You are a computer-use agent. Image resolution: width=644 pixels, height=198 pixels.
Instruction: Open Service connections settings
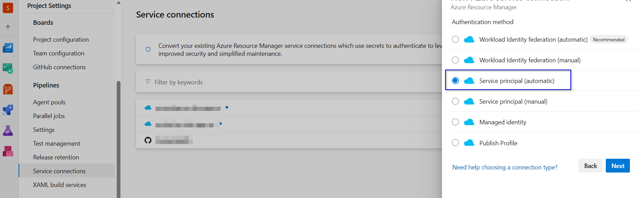click(x=67, y=171)
